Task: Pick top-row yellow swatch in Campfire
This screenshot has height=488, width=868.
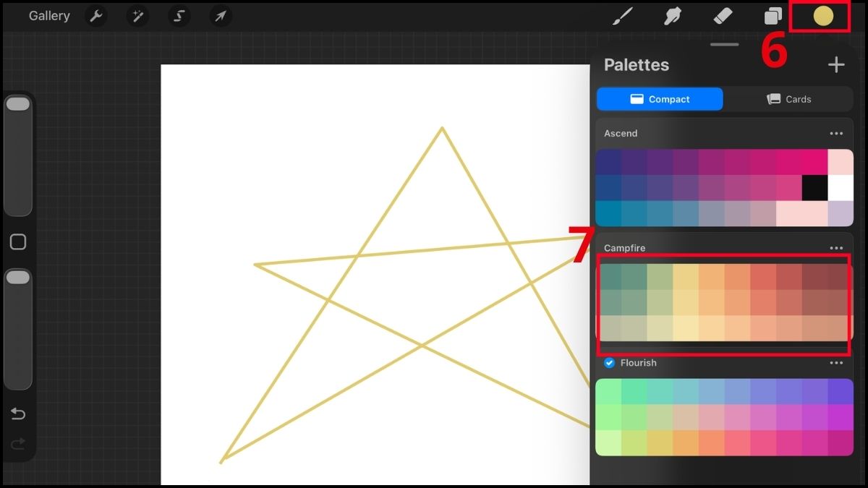Action: tap(686, 277)
